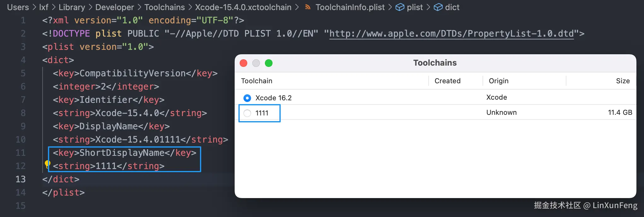
Task: Click the Users breadcrumb segment
Action: [18, 7]
